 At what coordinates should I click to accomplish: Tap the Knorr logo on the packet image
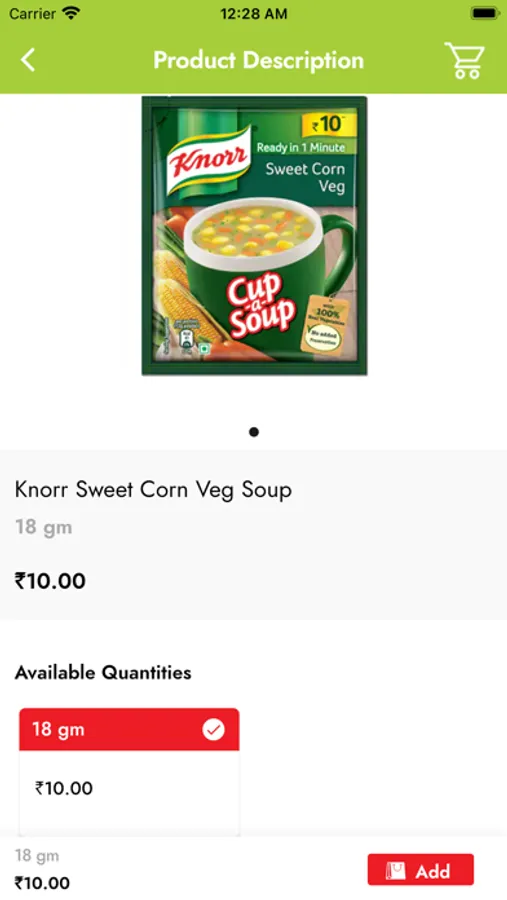[x=208, y=158]
